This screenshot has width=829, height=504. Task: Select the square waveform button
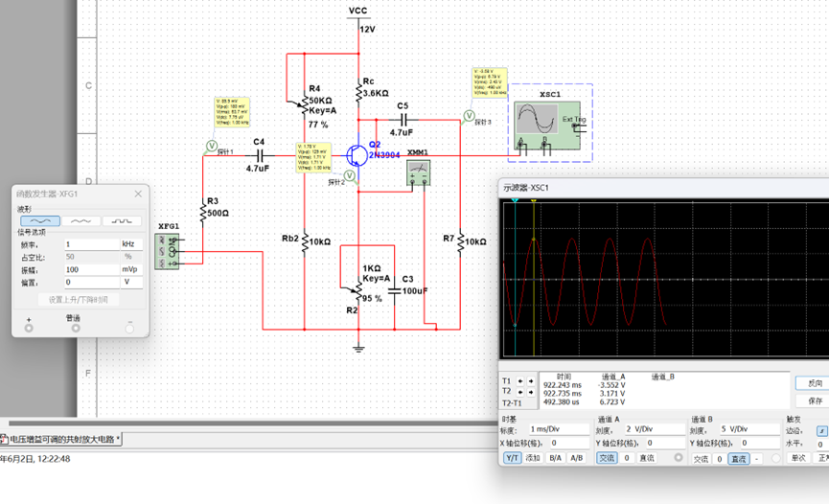coord(122,220)
